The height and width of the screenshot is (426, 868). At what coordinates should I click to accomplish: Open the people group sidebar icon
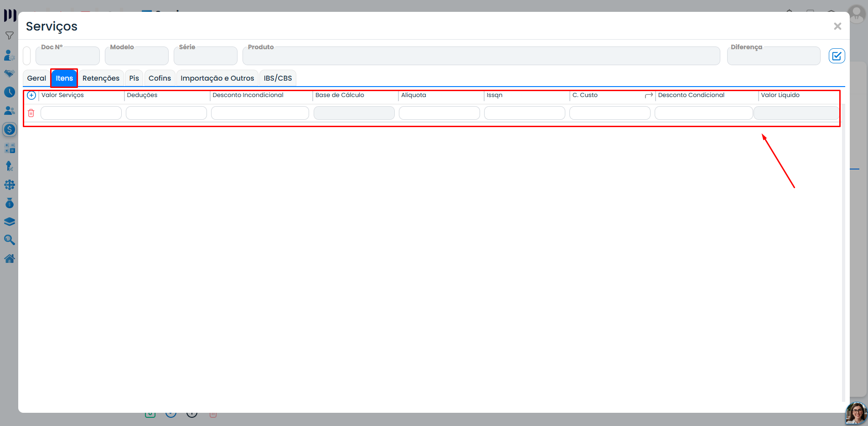coord(10,111)
